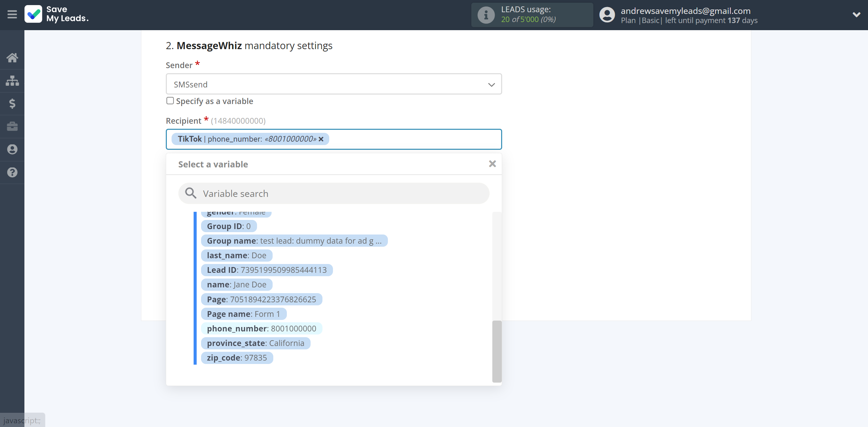
Task: Enable Specify as a variable checkbox
Action: coord(170,101)
